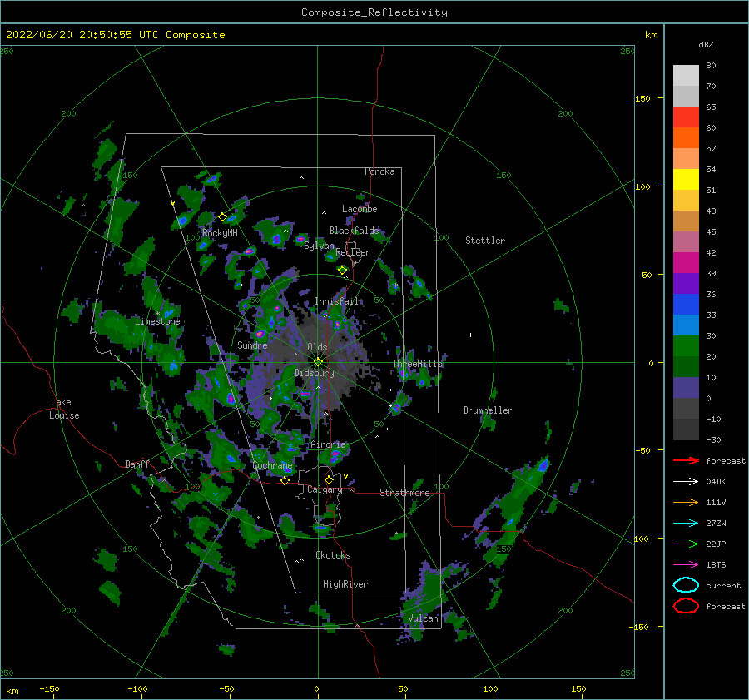Image resolution: width=749 pixels, height=700 pixels.
Task: Select the magenta 39-42 dBZ color band
Action: point(686,262)
